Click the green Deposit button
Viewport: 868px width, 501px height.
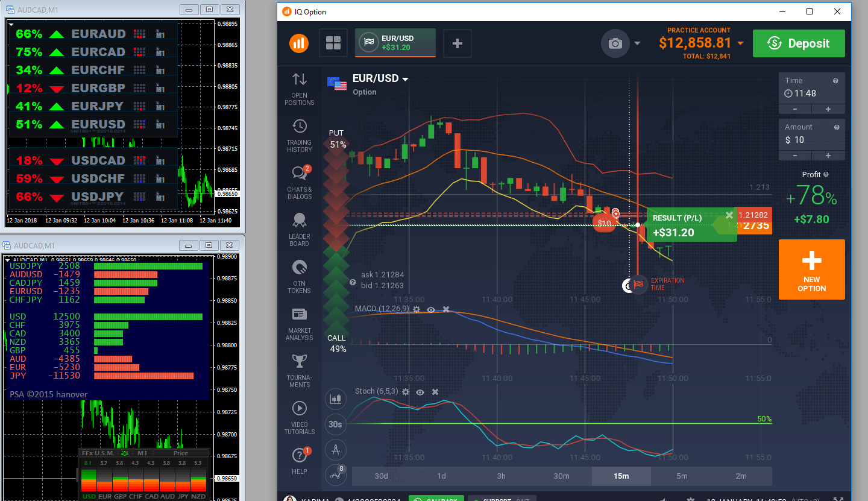799,43
